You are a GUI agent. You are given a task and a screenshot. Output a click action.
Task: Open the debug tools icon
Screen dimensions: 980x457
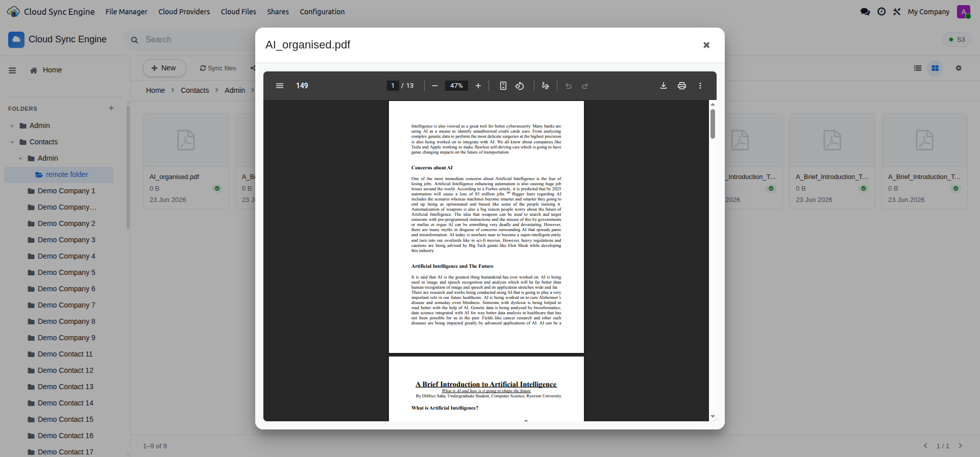point(897,12)
